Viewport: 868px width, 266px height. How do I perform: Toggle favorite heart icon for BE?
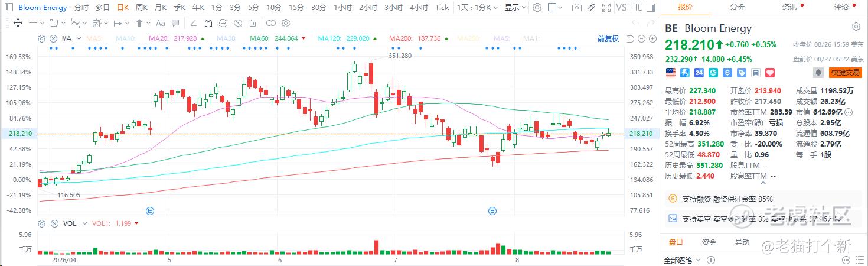[770, 72]
